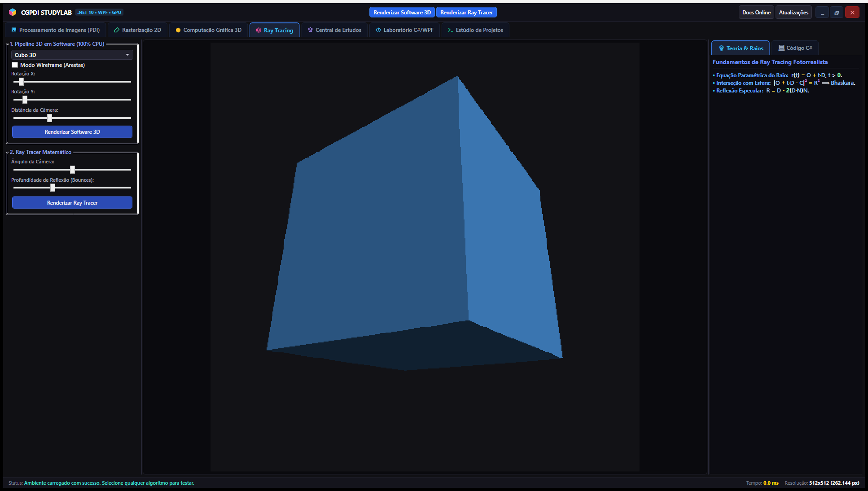Viewport: 868px width, 491px height.
Task: Click the graduation cap icon on Central de Estudos
Action: click(310, 30)
